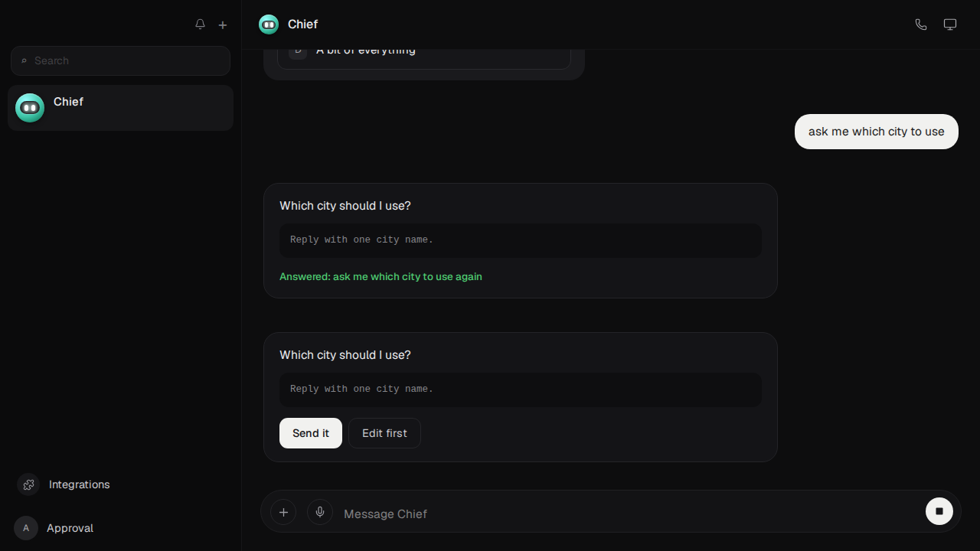980x551 pixels.
Task: Click the Chief avatar in the sidebar
Action: pyautogui.click(x=30, y=108)
